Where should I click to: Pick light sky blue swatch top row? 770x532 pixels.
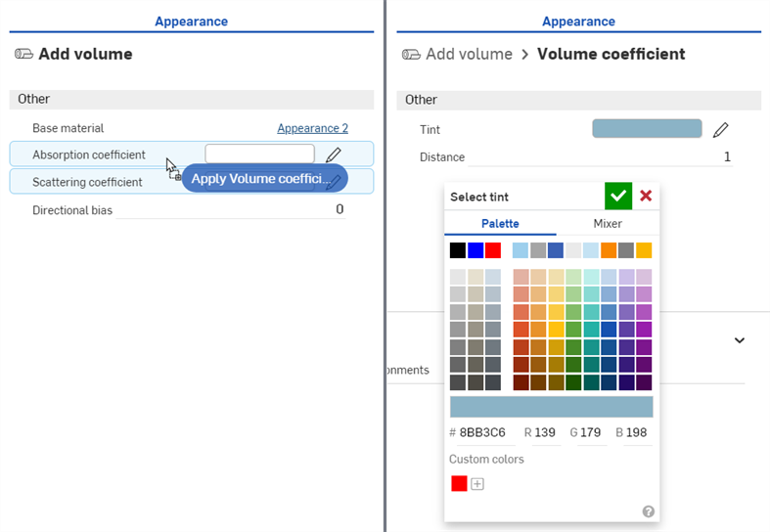pyautogui.click(x=521, y=250)
